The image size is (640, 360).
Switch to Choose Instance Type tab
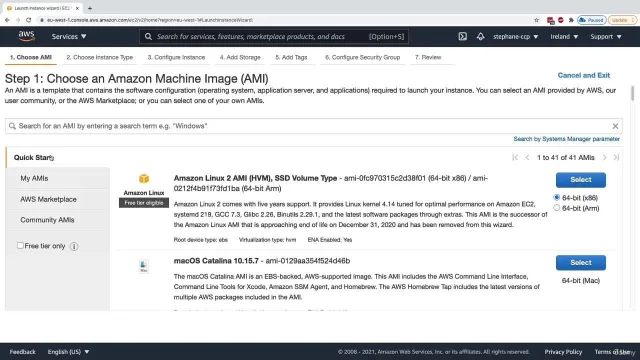(100, 57)
